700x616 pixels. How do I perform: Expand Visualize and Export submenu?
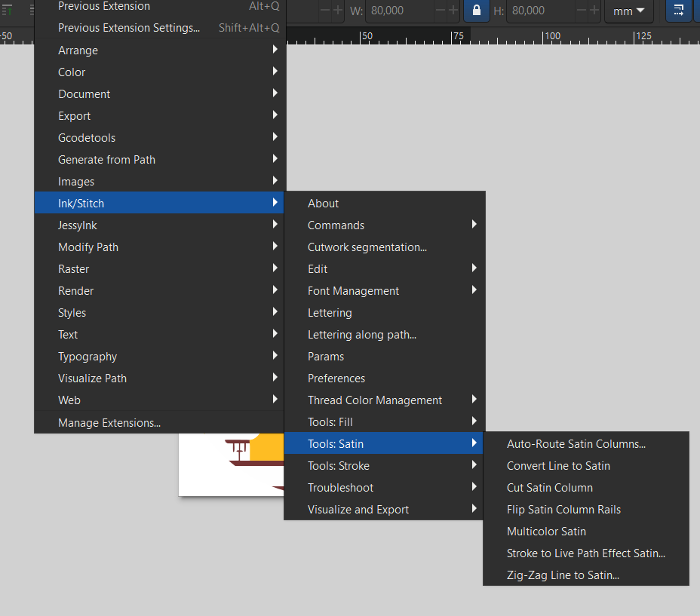coord(385,510)
